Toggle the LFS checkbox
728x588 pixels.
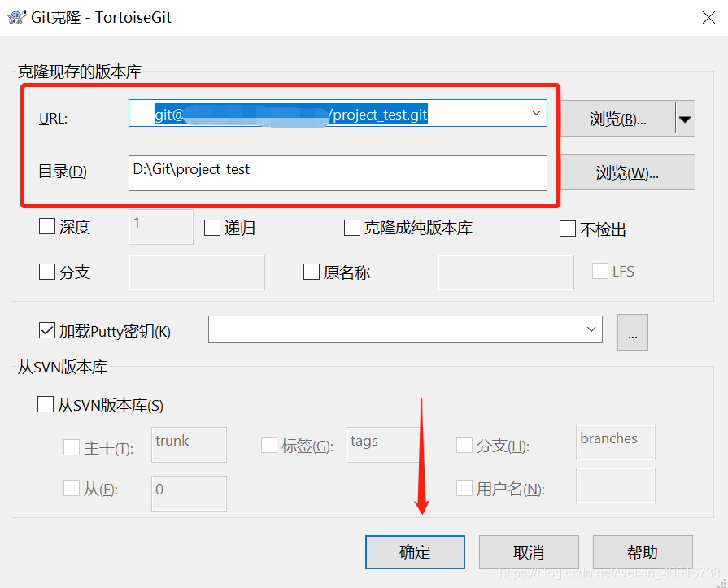pyautogui.click(x=599, y=271)
